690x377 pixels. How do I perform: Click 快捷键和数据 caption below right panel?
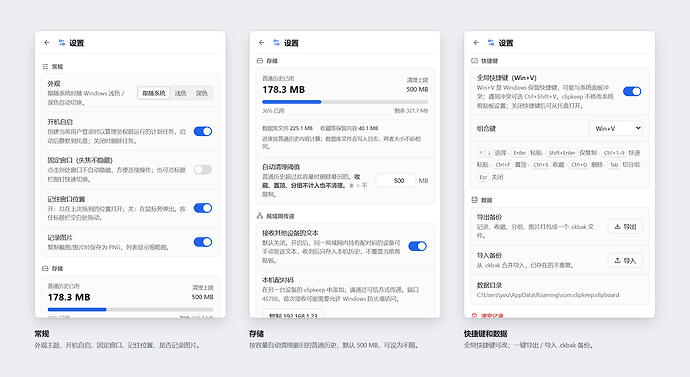tap(485, 334)
